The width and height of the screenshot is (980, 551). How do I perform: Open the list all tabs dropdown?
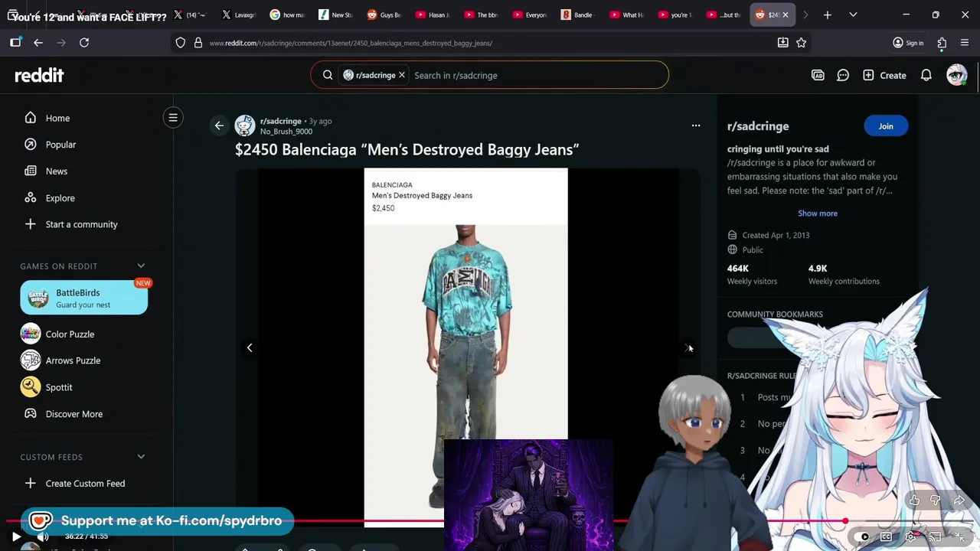pyautogui.click(x=853, y=15)
